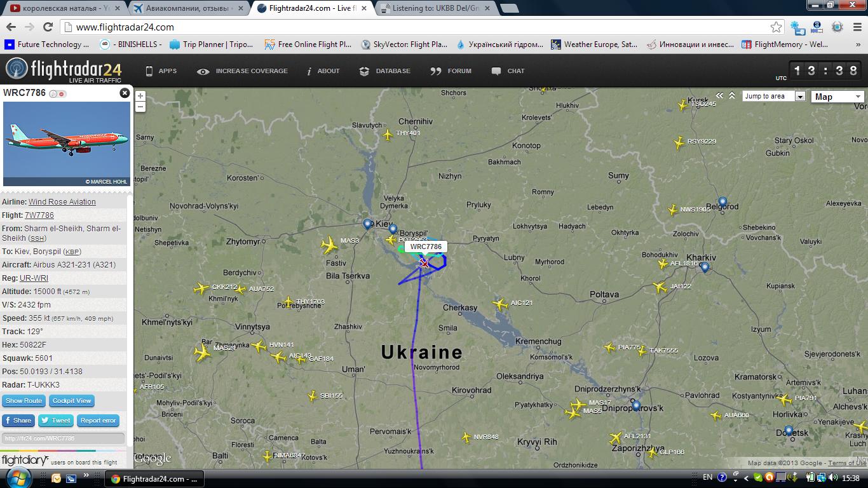Open the FORUM menu item
The width and height of the screenshot is (868, 488).
click(451, 71)
